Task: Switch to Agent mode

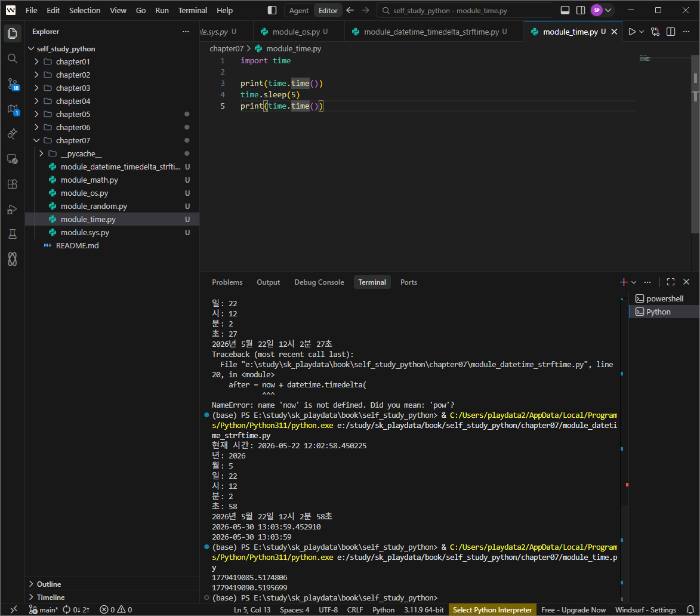Action: point(298,10)
